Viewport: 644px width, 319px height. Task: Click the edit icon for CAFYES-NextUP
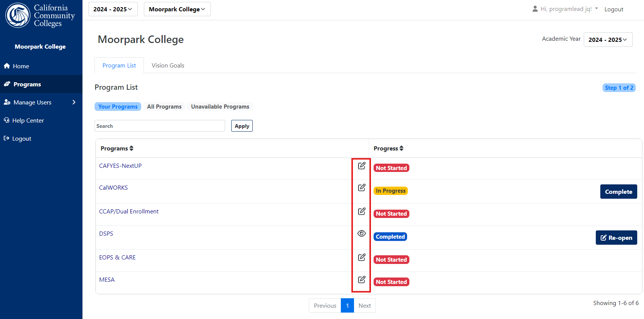(x=362, y=166)
